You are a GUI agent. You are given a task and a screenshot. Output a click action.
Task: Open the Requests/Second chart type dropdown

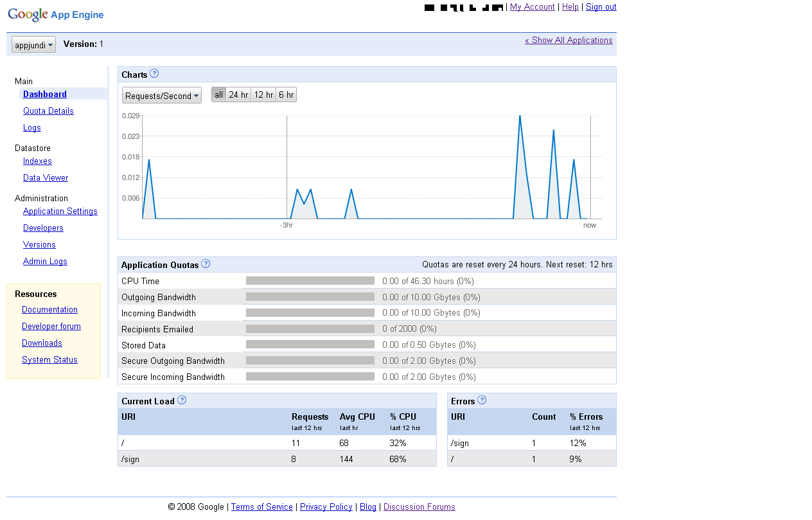(162, 96)
